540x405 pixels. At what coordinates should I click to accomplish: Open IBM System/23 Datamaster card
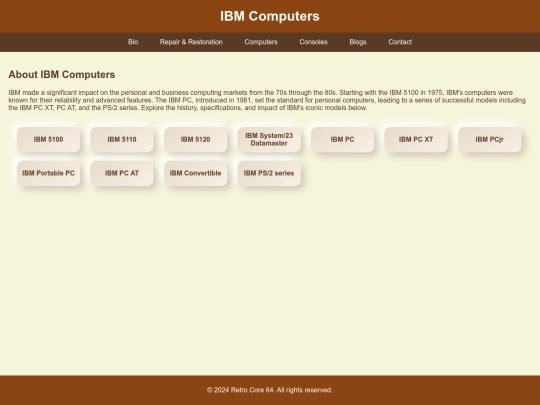click(269, 139)
